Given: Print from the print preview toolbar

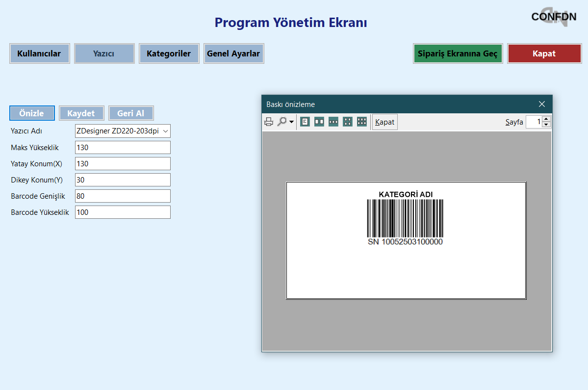Looking at the screenshot, I should click(269, 122).
